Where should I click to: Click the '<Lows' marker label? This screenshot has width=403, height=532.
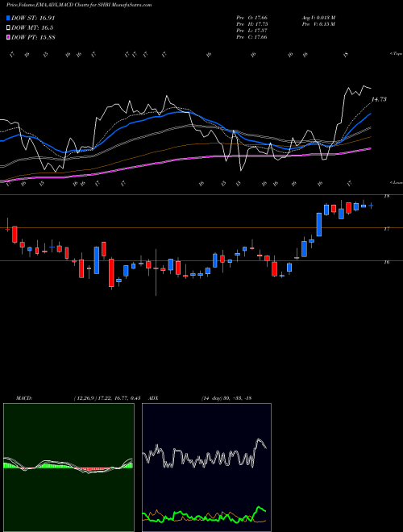(x=396, y=182)
